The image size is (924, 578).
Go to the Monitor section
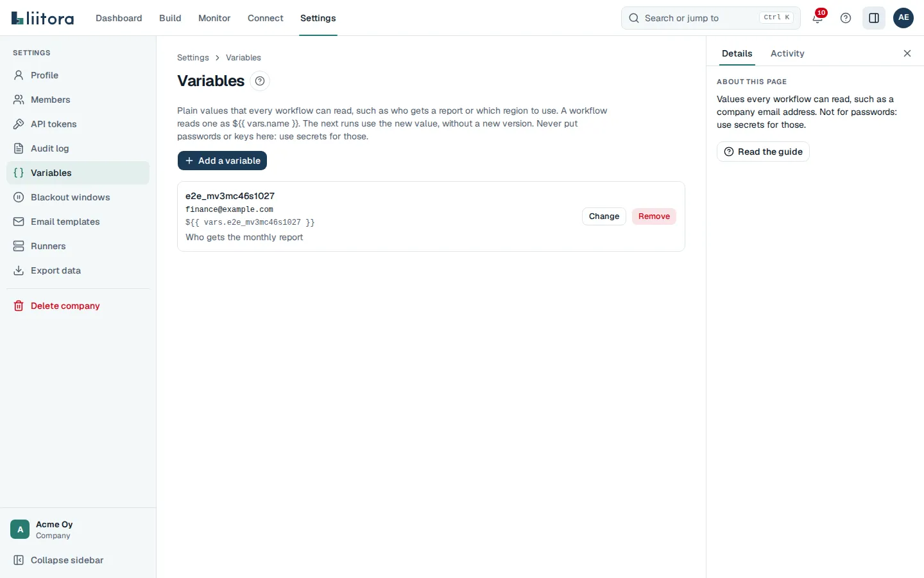pyautogui.click(x=214, y=18)
